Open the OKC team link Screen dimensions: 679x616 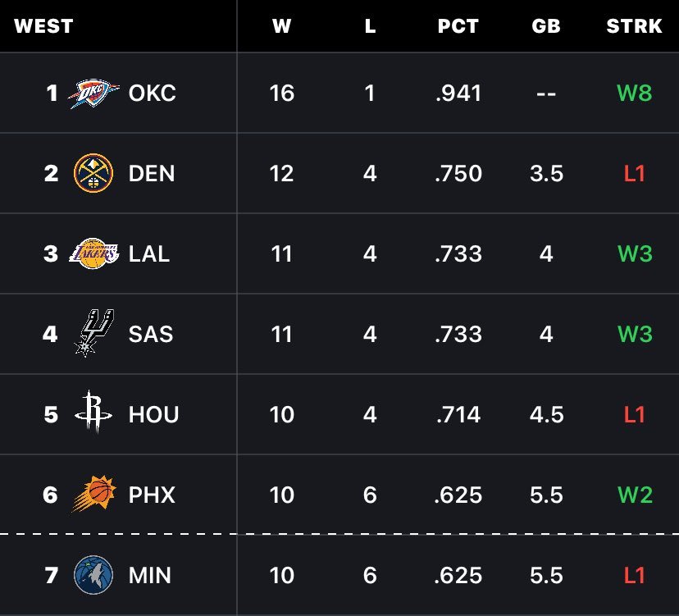(152, 94)
